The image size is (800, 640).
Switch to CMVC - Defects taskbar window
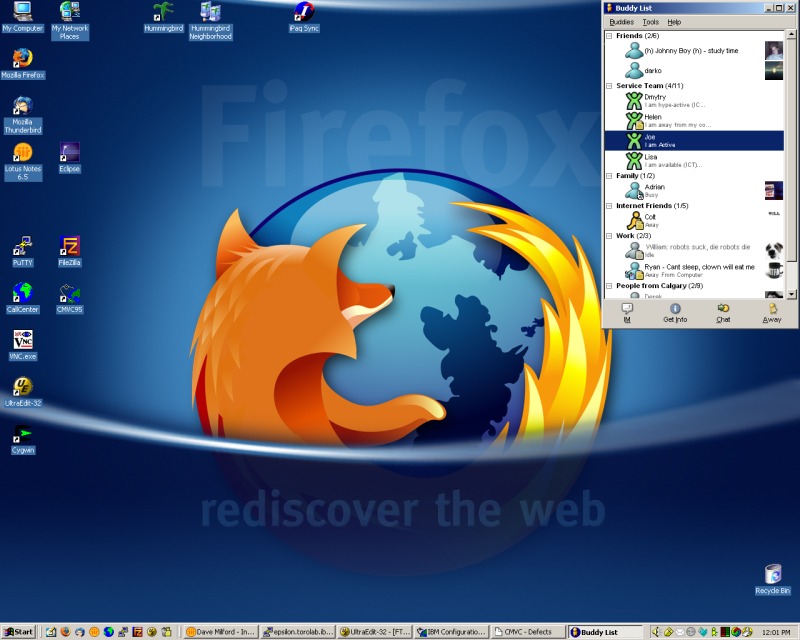[x=527, y=632]
